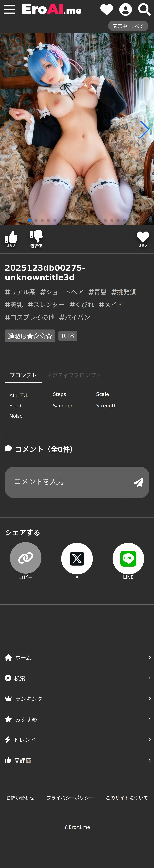
Task: Select the プロンプト tab
Action: point(23,375)
